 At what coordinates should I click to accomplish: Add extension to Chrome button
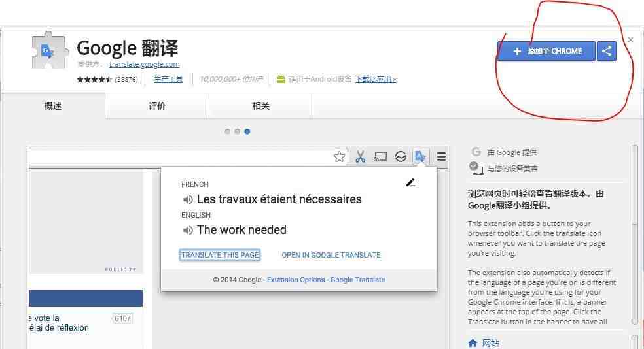[546, 51]
